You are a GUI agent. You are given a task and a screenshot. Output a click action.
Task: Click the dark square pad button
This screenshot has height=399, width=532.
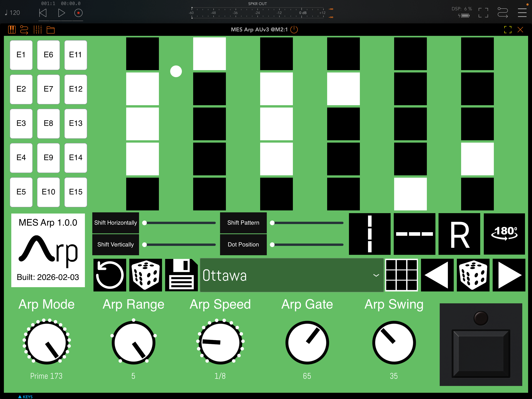pos(481,354)
